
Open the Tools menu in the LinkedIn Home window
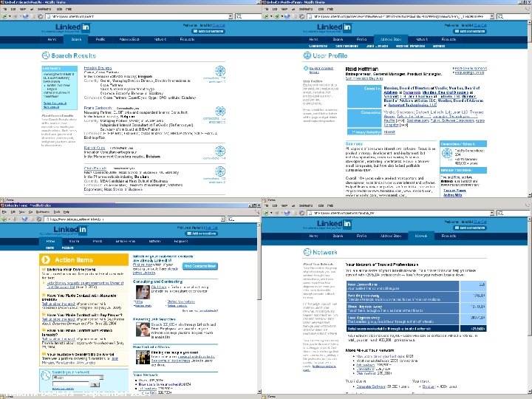[x=57, y=212]
